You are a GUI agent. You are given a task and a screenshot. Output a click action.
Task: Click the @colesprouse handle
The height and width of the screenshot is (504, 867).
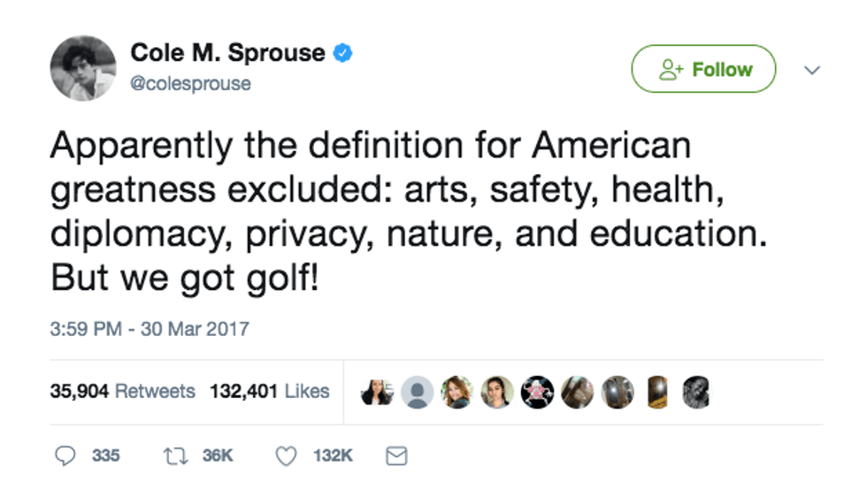(x=191, y=84)
